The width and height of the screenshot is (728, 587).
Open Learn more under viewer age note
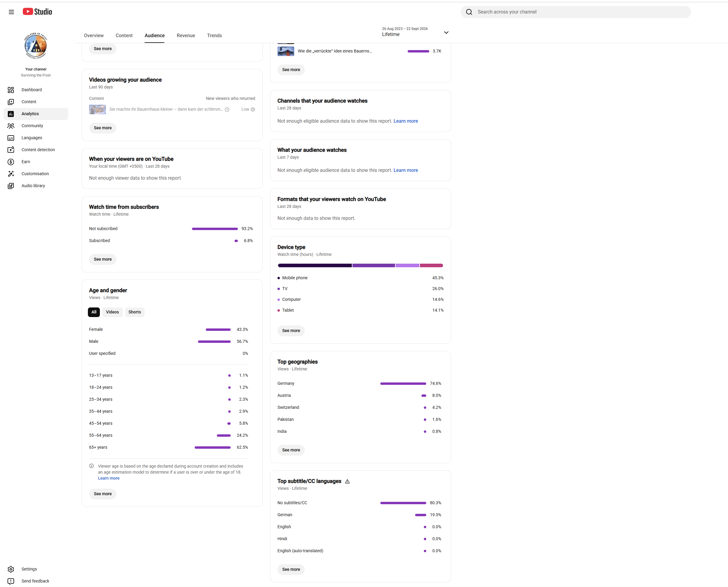pos(109,478)
